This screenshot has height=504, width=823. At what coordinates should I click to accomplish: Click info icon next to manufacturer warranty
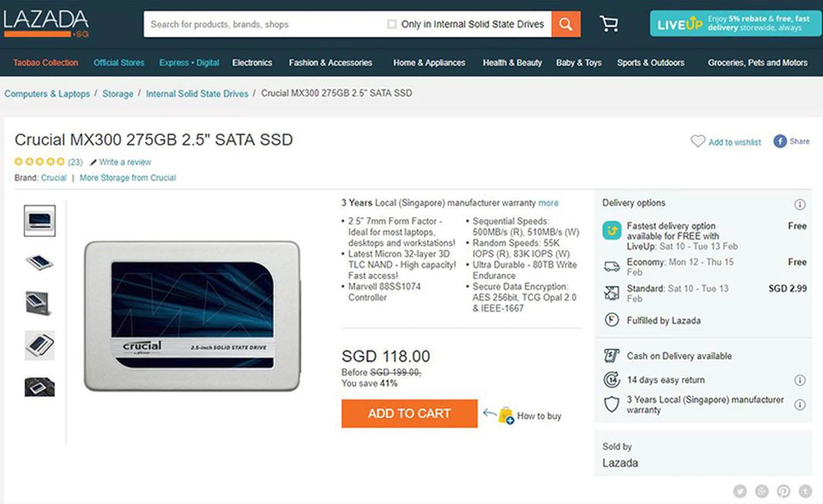(x=799, y=405)
